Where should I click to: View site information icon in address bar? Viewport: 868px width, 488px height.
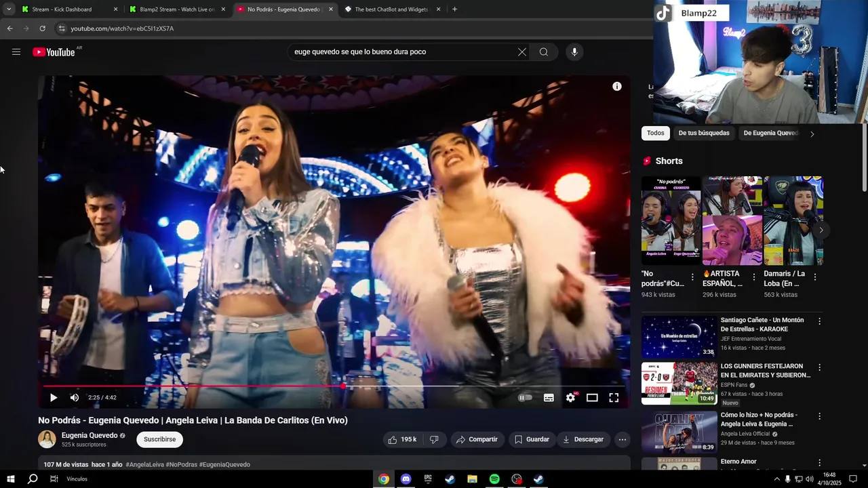(x=62, y=28)
